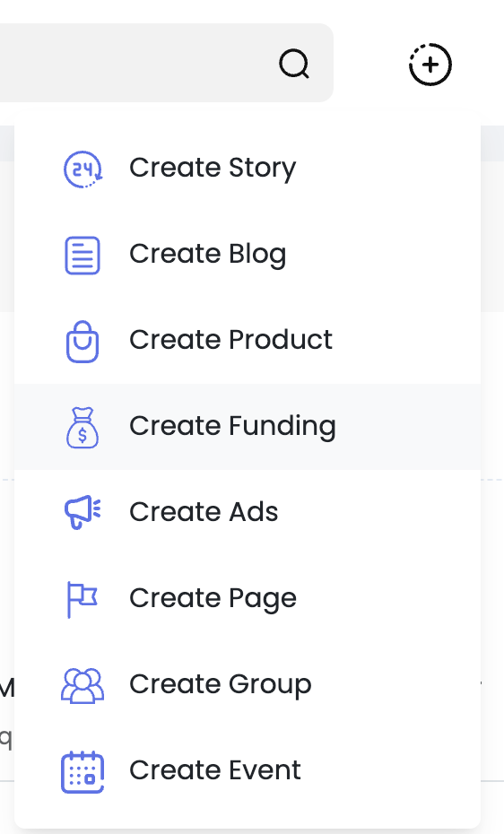Click the money bag funding icon
Screen dimensions: 504x834
coord(83,427)
